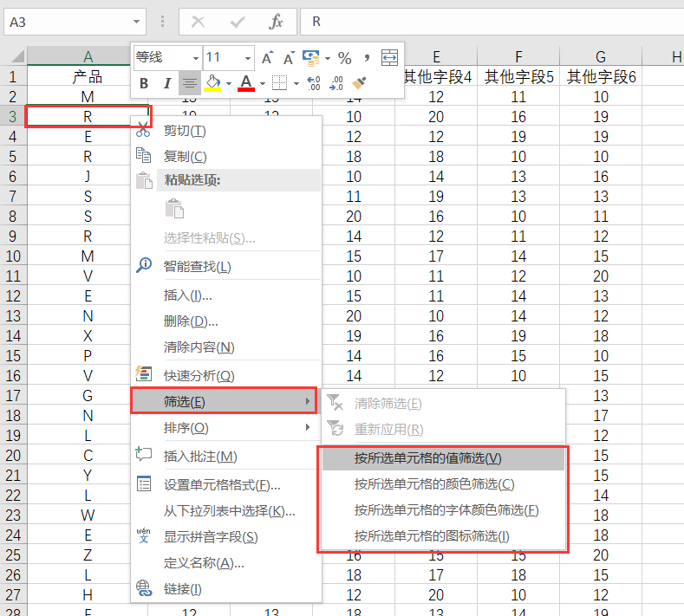Click the scissors cut icon
Image resolution: width=684 pixels, height=616 pixels.
click(143, 129)
